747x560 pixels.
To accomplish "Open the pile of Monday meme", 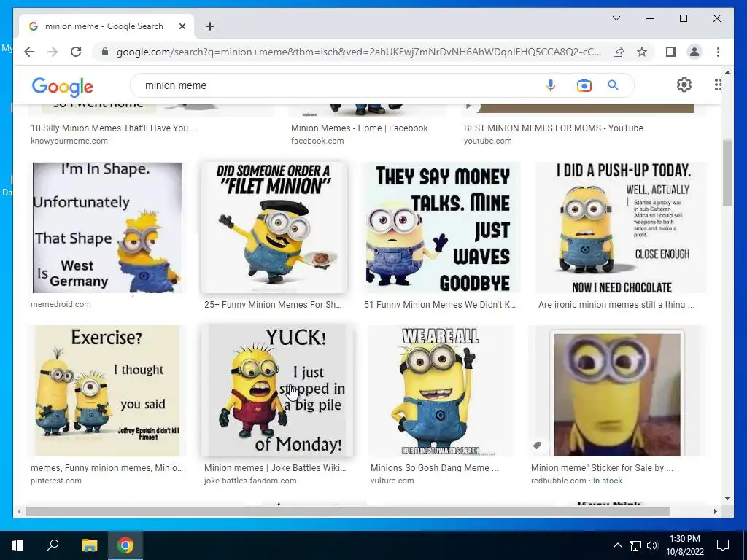I will pos(277,391).
